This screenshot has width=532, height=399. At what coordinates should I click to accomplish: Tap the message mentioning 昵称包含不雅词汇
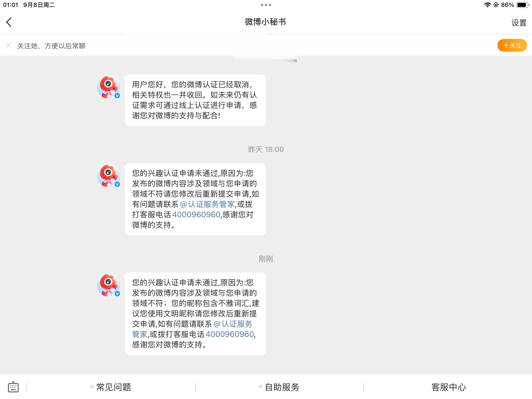pyautogui.click(x=195, y=314)
